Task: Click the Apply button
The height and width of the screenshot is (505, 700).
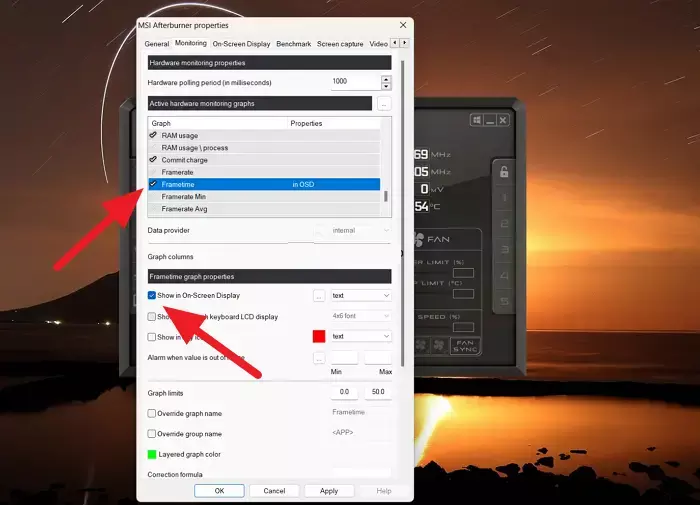Action: (x=329, y=491)
